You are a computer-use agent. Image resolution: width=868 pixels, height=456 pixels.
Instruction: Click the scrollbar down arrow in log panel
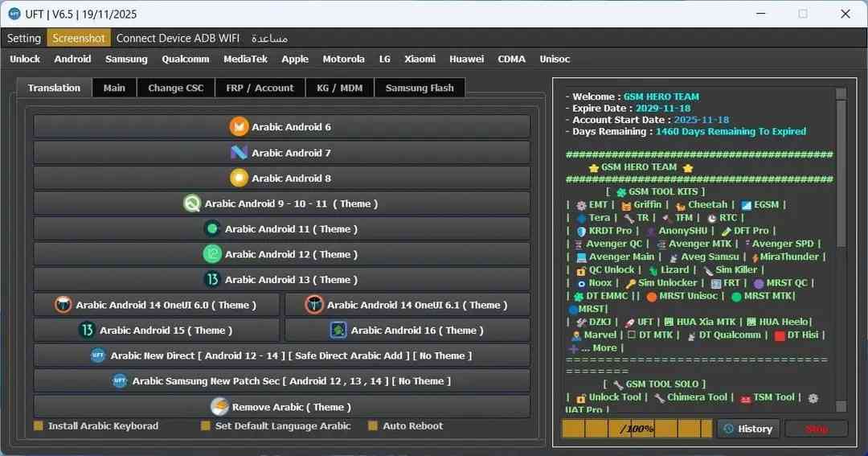coord(841,407)
